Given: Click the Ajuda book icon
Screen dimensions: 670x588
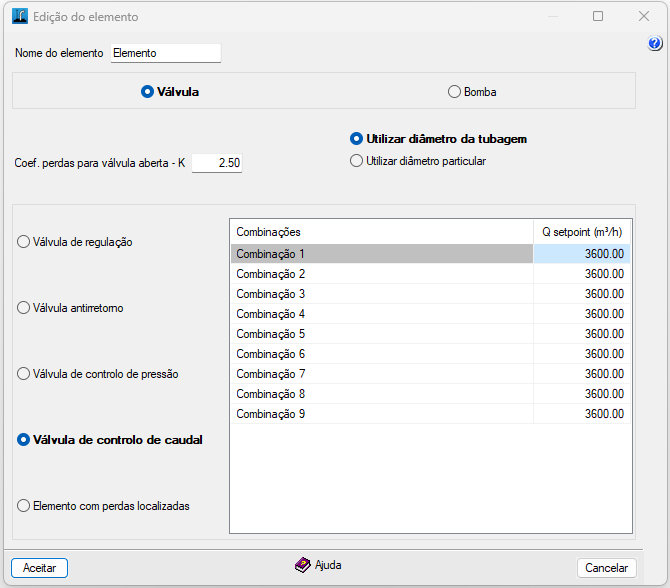Looking at the screenshot, I should (303, 565).
